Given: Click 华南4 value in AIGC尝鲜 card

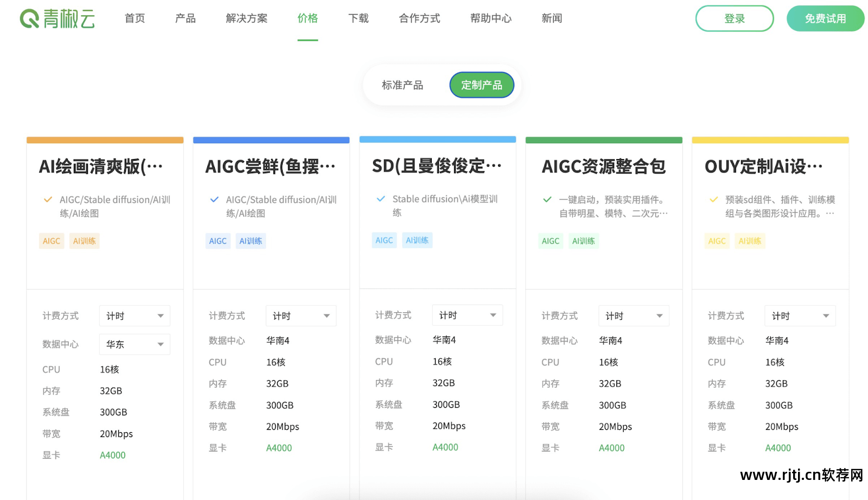Looking at the screenshot, I should [x=278, y=340].
